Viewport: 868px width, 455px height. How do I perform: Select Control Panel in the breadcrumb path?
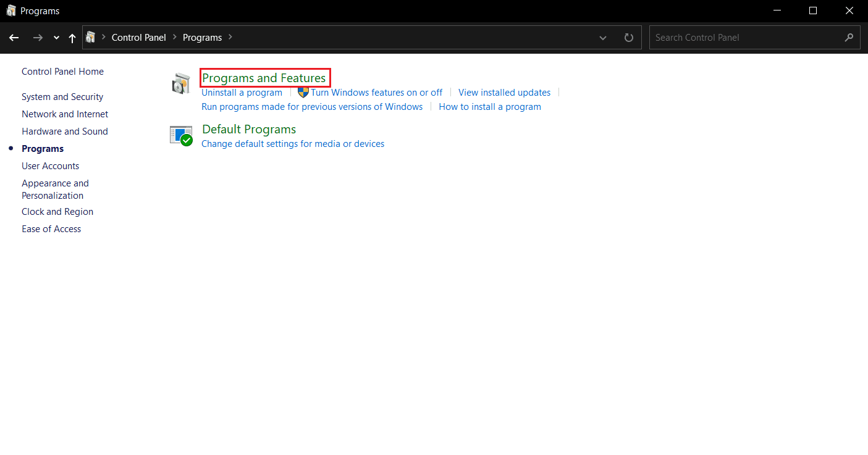[x=139, y=37]
